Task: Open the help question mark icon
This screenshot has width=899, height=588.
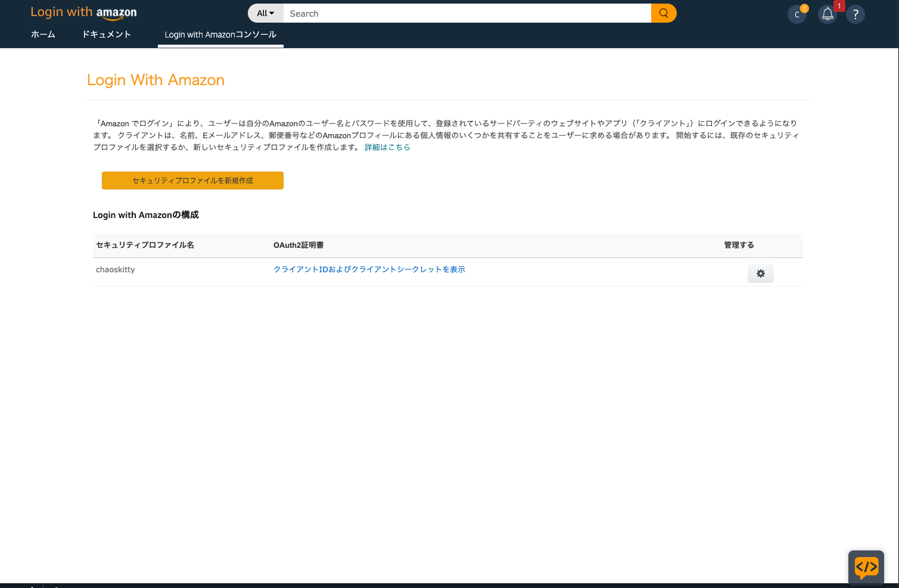Action: coord(856,14)
